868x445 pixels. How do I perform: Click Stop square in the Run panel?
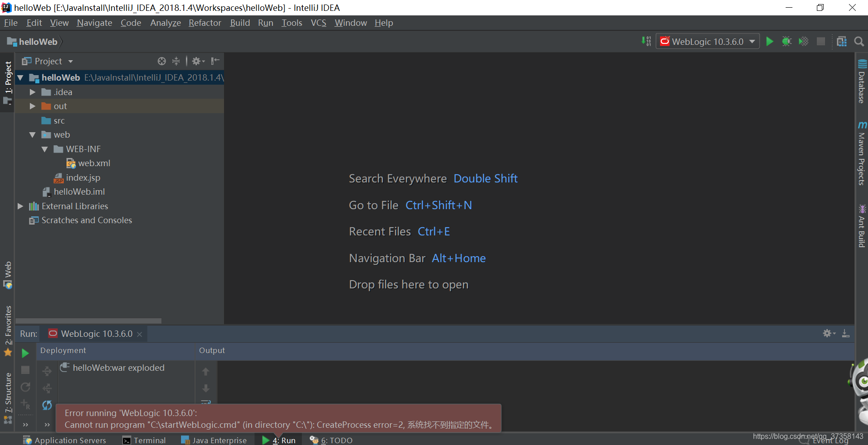(x=25, y=370)
